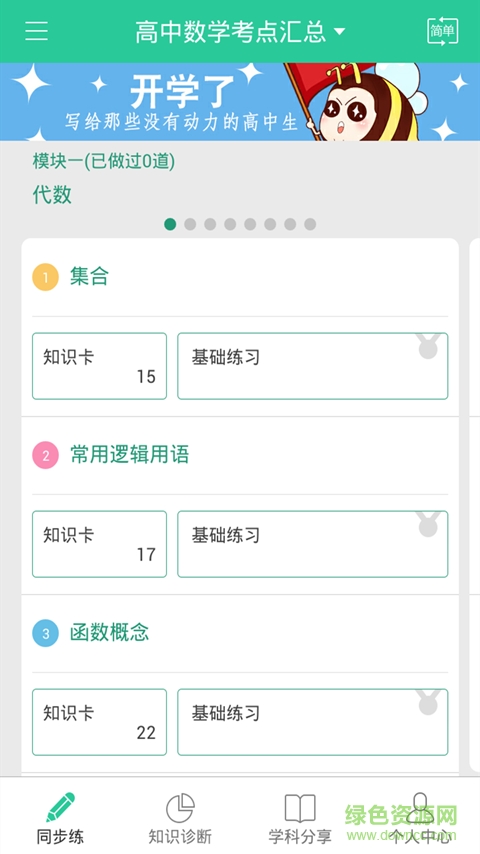Open 知识卡 15 for 集合
This screenshot has width=480, height=854.
(x=99, y=366)
